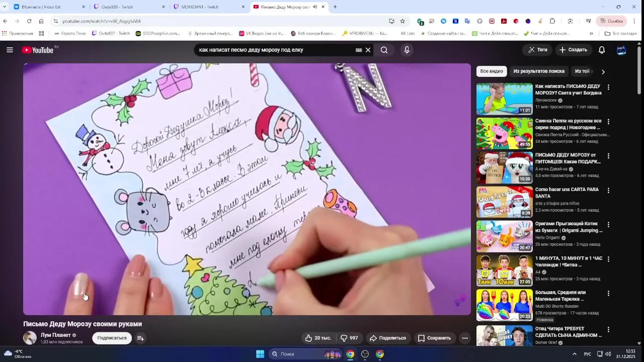Viewport: 644px width, 362px height.
Task: Open options menu for Como hacer una CARTA video
Action: tap(608, 191)
